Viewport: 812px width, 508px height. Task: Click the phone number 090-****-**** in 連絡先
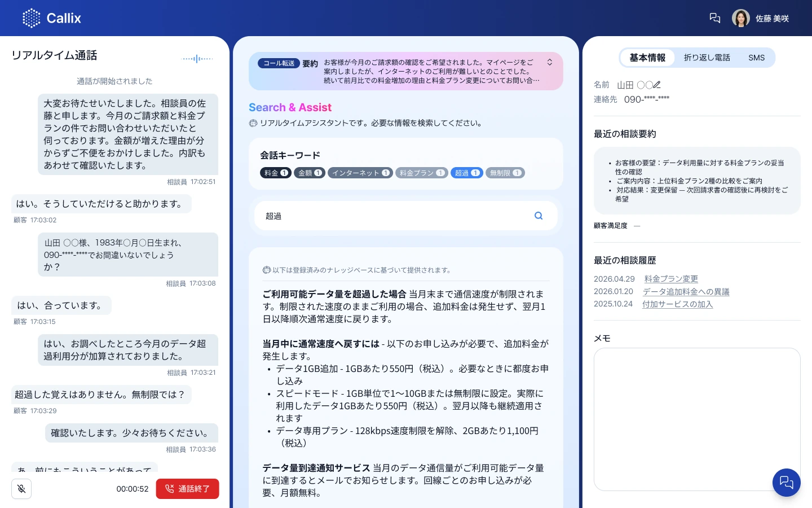pyautogui.click(x=647, y=99)
